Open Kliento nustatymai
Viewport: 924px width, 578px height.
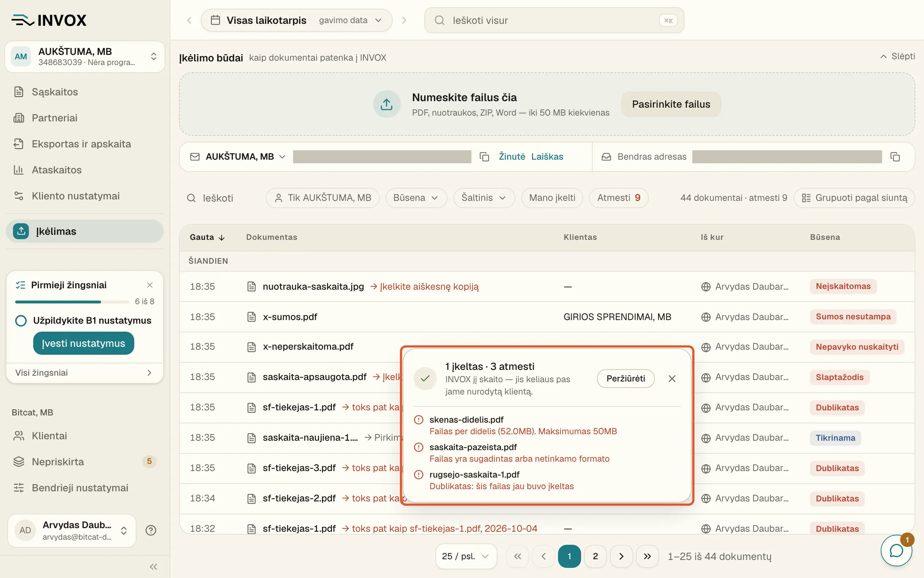point(85,196)
